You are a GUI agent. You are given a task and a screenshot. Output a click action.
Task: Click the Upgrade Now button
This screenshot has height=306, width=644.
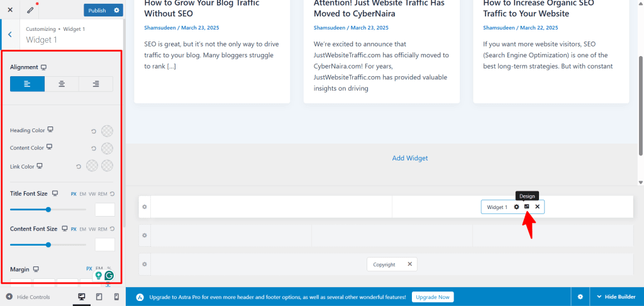(433, 297)
